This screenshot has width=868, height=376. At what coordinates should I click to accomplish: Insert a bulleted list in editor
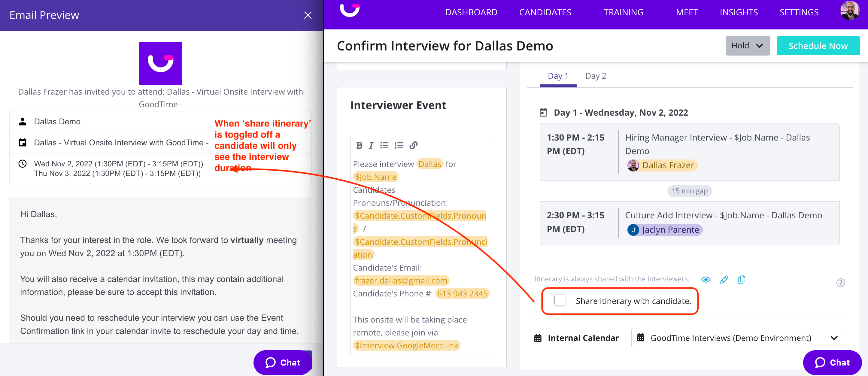coord(384,145)
